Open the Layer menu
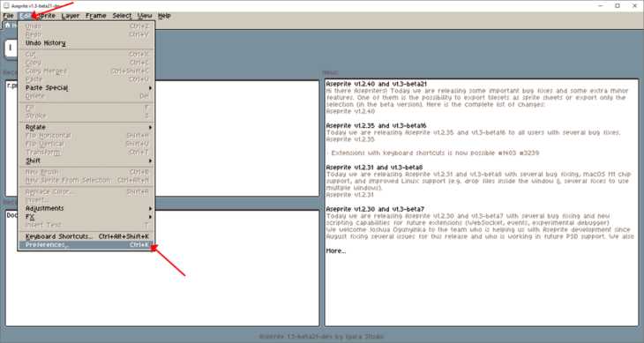Image resolution: width=644 pixels, height=343 pixels. pyautogui.click(x=71, y=16)
